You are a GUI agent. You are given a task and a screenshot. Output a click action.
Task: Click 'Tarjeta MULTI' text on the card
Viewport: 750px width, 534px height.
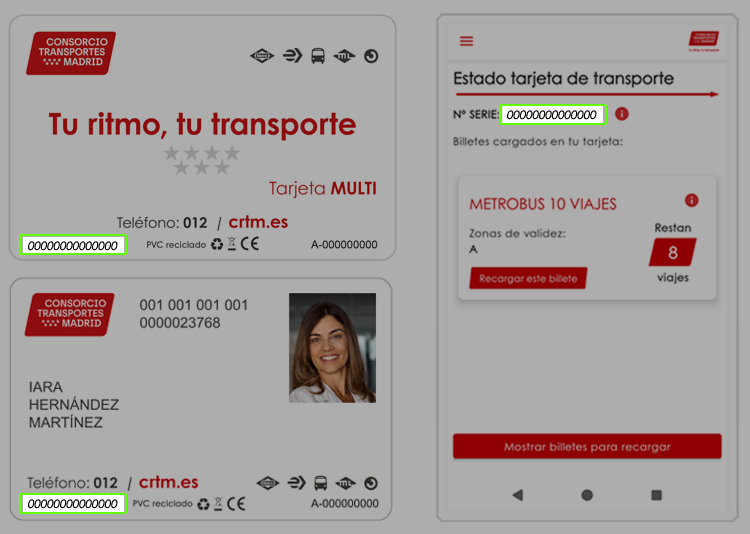322,188
